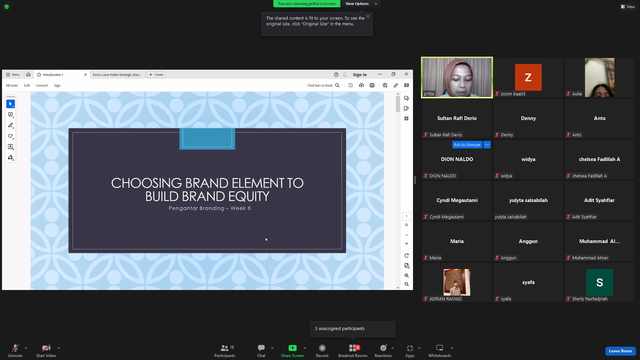Expand whiteboards options arrow beside Whiteboards
The height and width of the screenshot is (360, 640).
[452, 348]
